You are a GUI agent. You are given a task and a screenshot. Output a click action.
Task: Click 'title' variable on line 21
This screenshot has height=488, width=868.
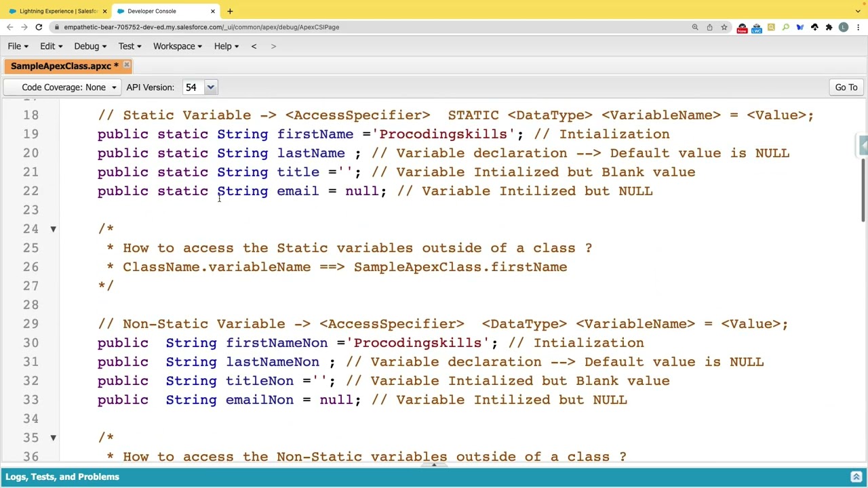[x=298, y=172]
